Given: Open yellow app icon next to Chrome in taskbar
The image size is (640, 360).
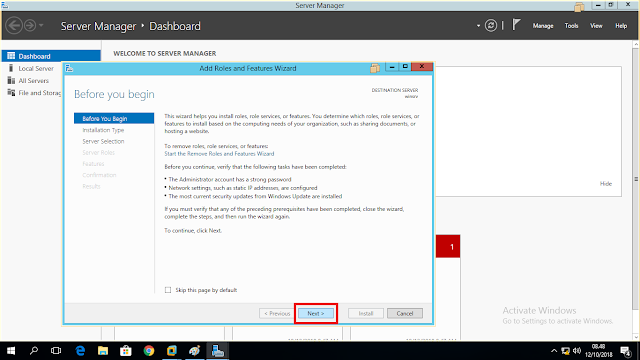Looking at the screenshot, I should tap(172, 351).
